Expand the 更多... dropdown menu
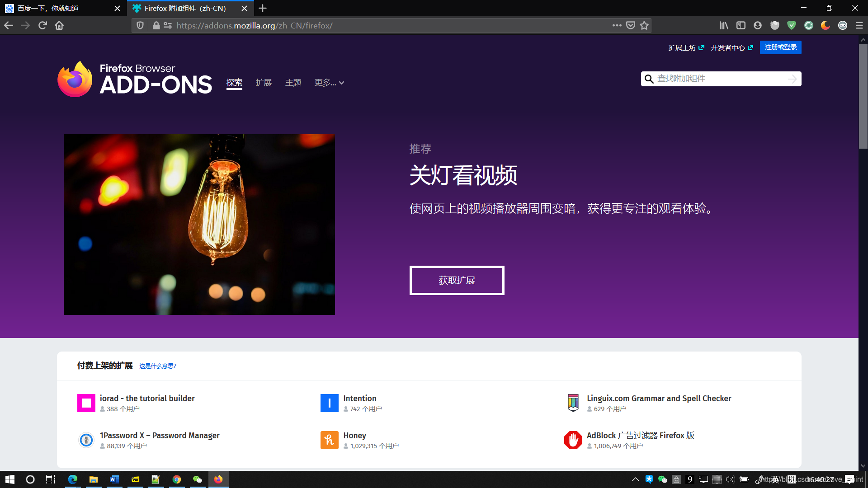868x488 pixels. click(329, 83)
